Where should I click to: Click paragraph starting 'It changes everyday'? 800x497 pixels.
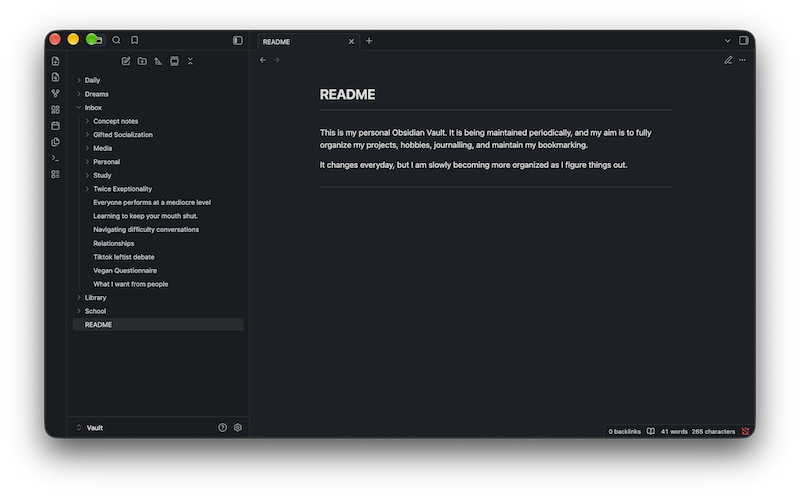pos(473,165)
